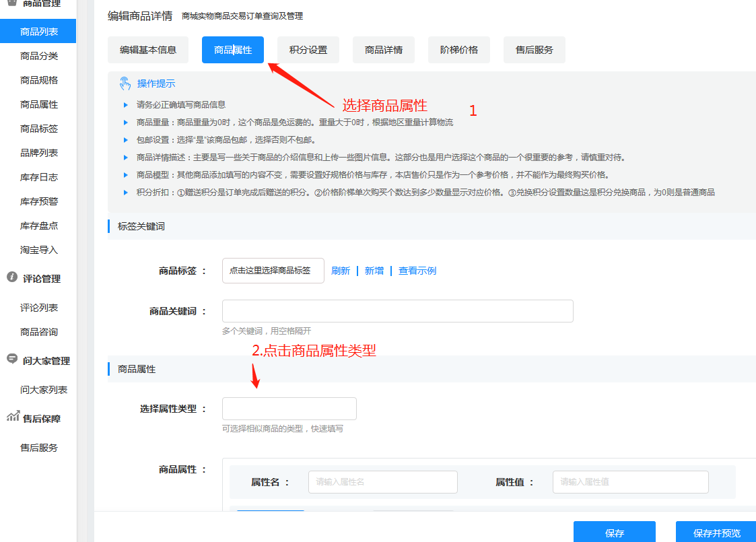Click the 保存 button
756x542 pixels.
click(613, 531)
